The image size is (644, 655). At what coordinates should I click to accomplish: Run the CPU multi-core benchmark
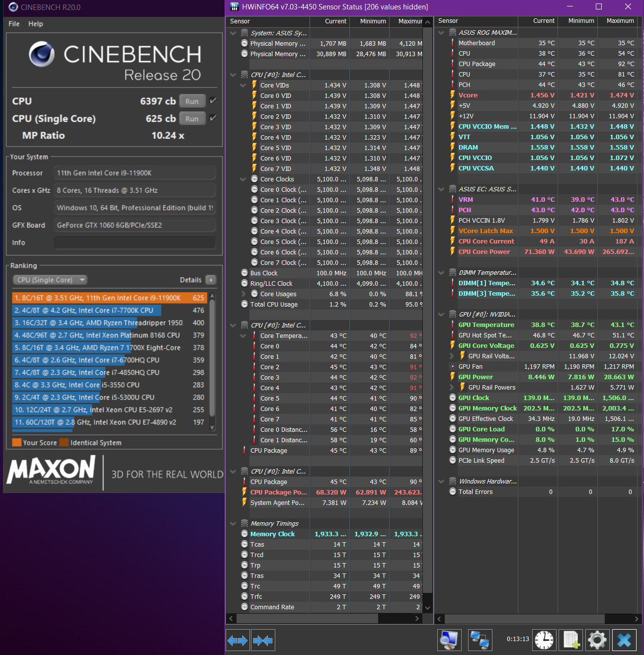(192, 101)
